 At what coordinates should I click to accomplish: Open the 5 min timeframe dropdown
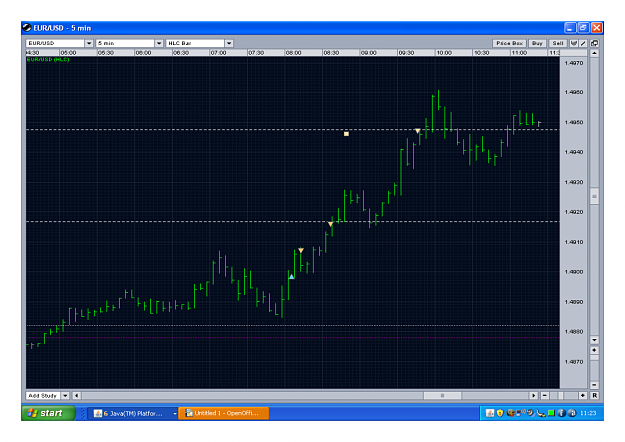pyautogui.click(x=159, y=43)
